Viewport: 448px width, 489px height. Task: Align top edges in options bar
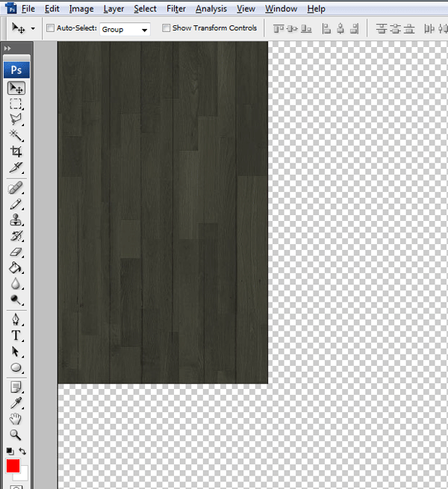[279, 29]
